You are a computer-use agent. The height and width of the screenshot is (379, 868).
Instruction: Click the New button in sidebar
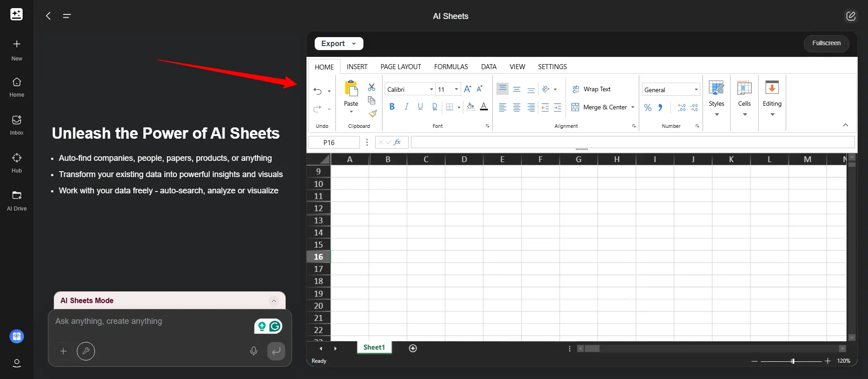pos(17,50)
